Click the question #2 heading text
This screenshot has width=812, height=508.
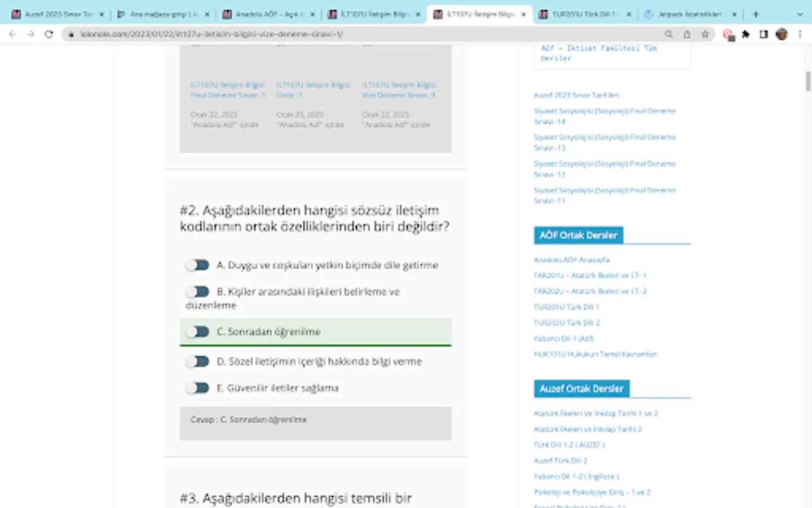[x=315, y=218]
